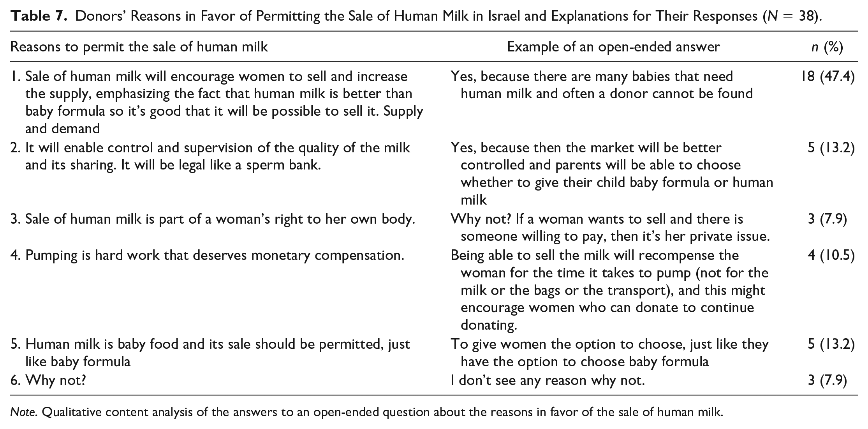Image resolution: width=868 pixels, height=429 pixels.
Task: Click the 'n (%)' column header
Action: coord(827,47)
